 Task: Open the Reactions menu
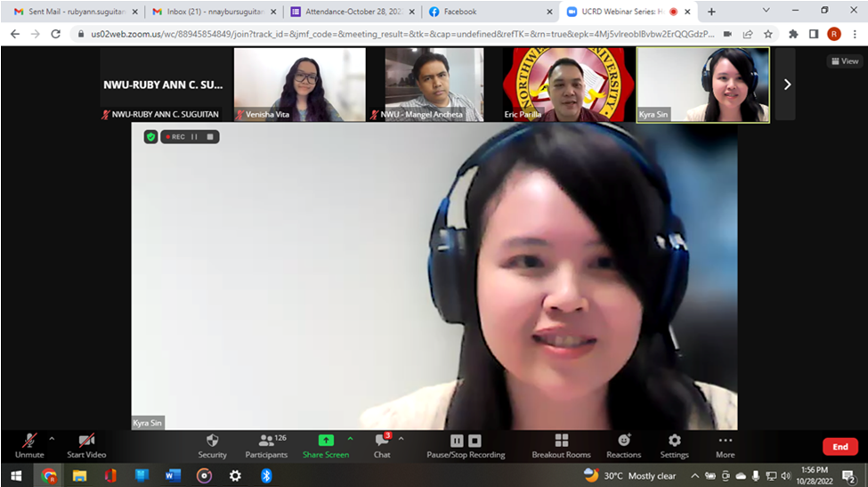(x=624, y=442)
